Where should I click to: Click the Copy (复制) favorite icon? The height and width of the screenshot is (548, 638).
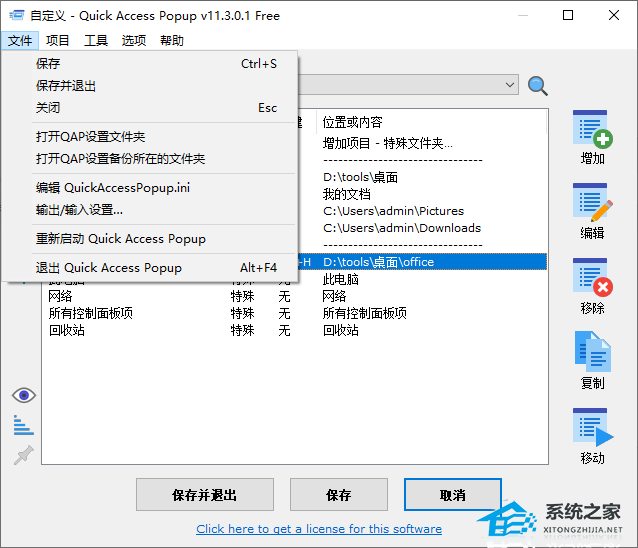coord(592,353)
